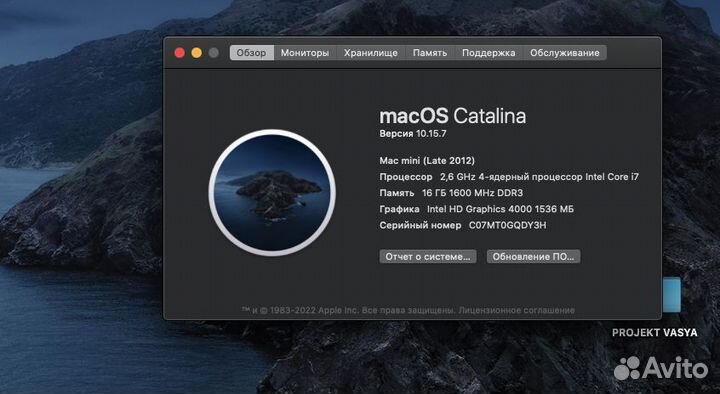
Task: Click the 16 ГБ 1600 MHz DDR3 value
Action: pos(472,193)
